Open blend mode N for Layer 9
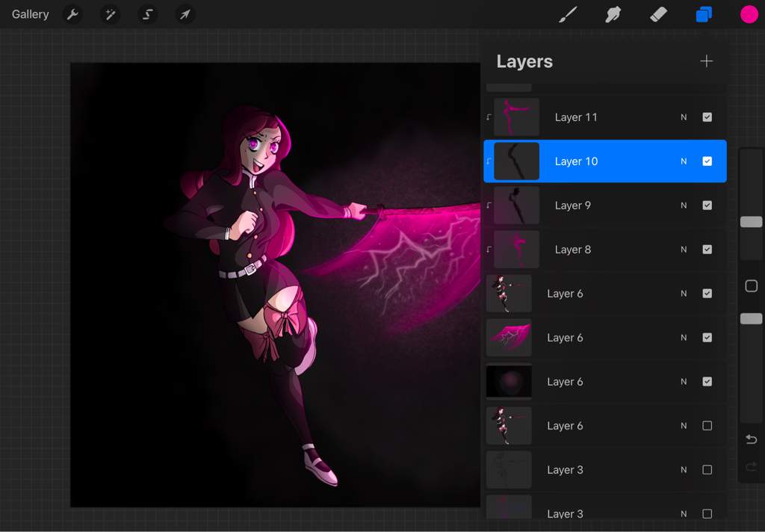 coord(684,205)
